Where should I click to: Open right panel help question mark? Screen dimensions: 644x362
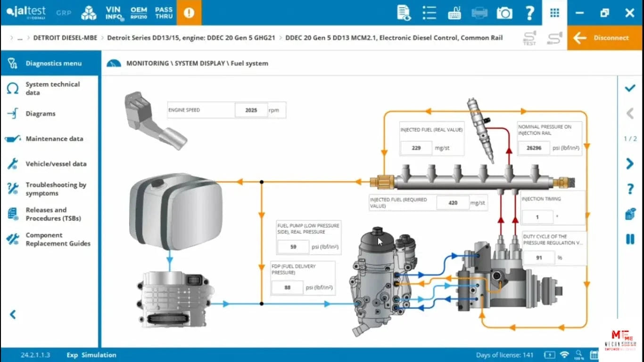[x=630, y=189]
